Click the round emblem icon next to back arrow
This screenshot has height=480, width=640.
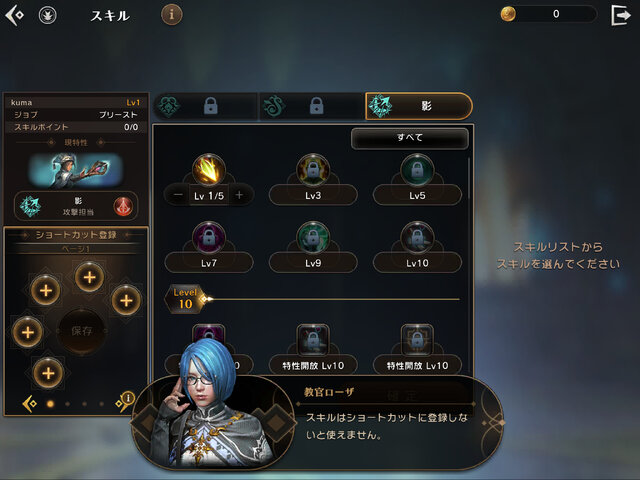point(47,16)
